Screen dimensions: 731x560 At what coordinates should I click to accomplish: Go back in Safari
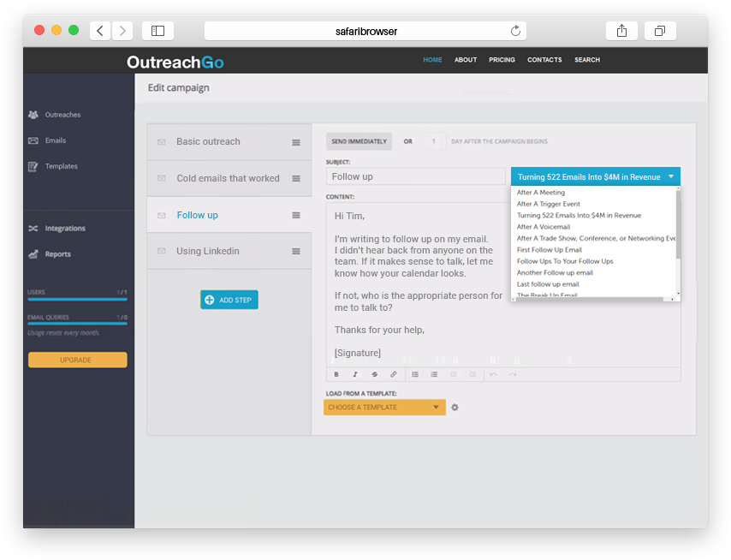pyautogui.click(x=100, y=31)
